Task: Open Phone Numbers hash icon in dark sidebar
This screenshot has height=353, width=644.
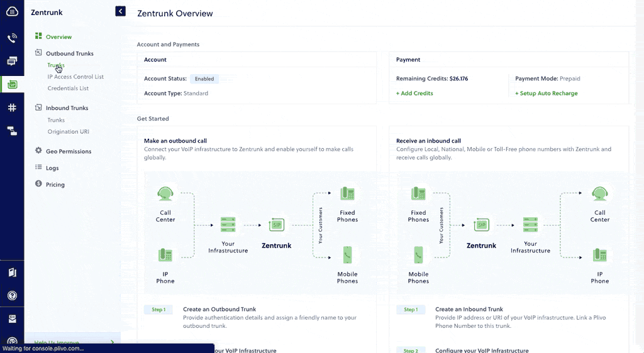Action: coord(12,107)
